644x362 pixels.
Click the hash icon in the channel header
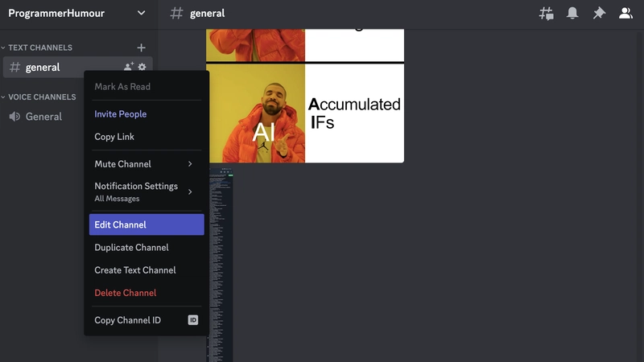click(x=176, y=13)
